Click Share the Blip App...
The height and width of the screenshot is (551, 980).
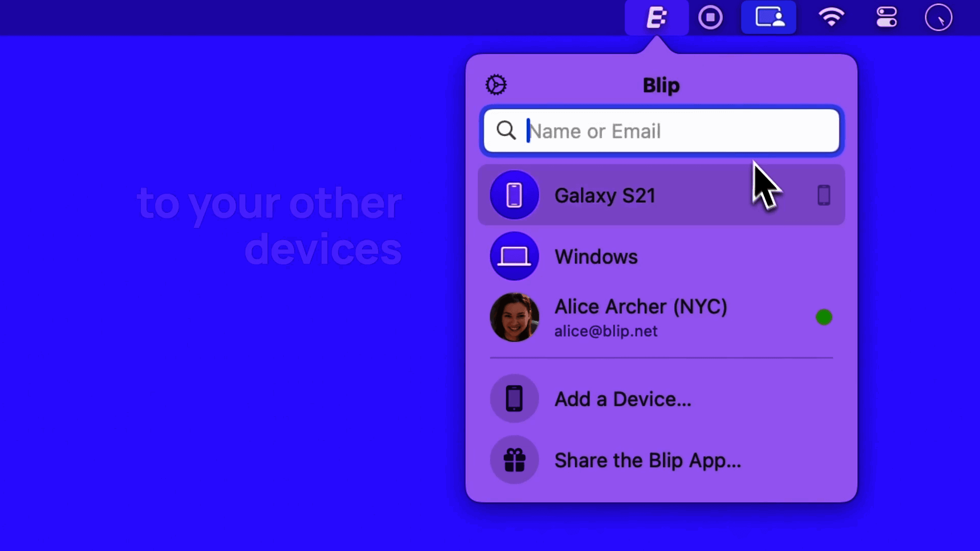click(x=647, y=460)
